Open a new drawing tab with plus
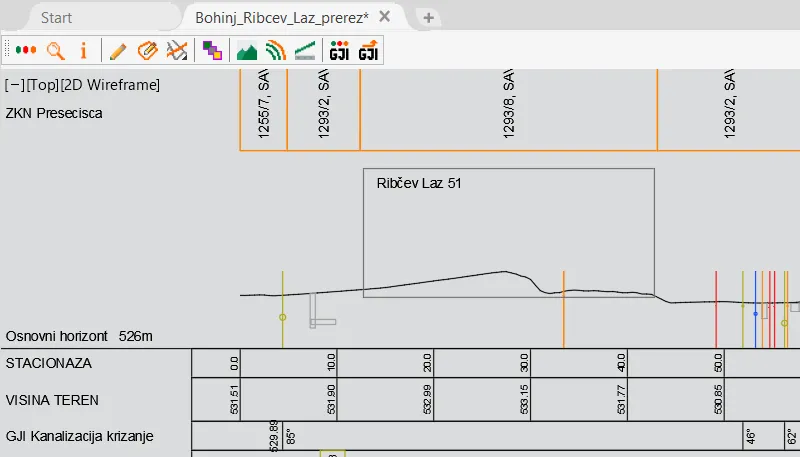The width and height of the screenshot is (800, 457). [x=428, y=18]
